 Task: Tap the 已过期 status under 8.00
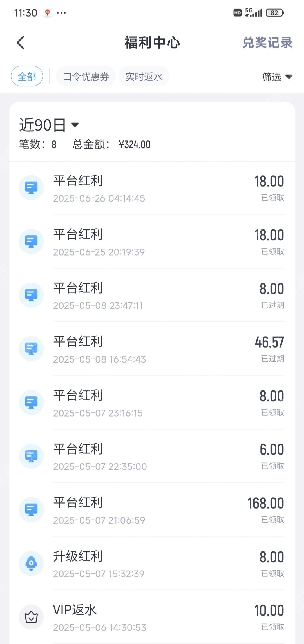click(272, 305)
